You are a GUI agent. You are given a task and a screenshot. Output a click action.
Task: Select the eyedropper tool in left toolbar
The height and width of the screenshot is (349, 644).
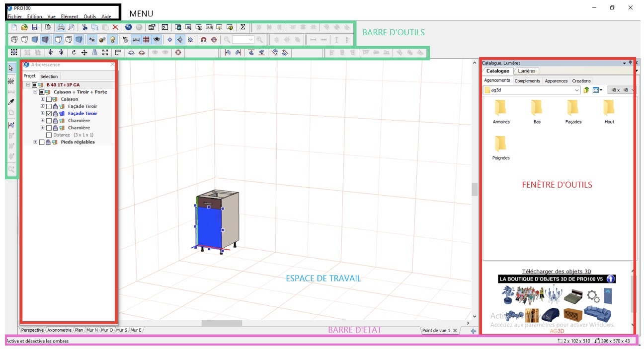(11, 102)
